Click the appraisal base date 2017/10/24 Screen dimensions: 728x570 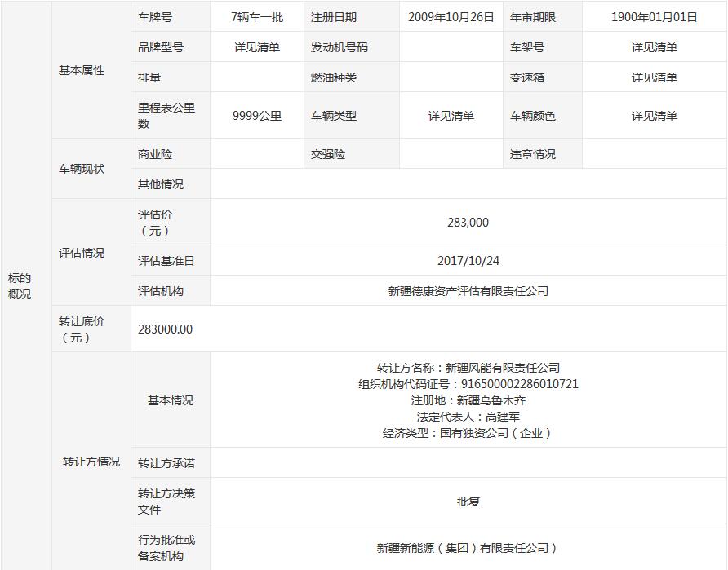pos(468,261)
